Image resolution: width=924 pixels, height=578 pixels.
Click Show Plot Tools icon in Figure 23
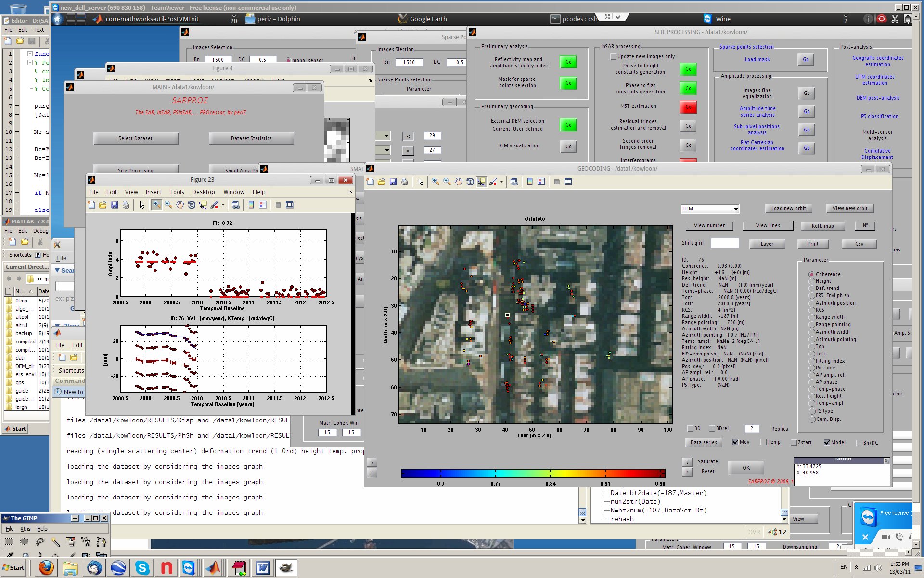coord(290,205)
